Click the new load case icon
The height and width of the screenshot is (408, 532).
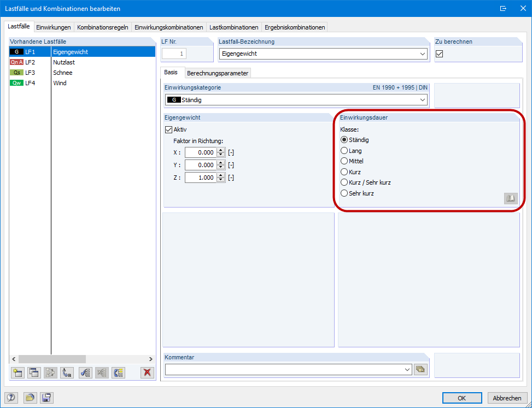(x=17, y=372)
